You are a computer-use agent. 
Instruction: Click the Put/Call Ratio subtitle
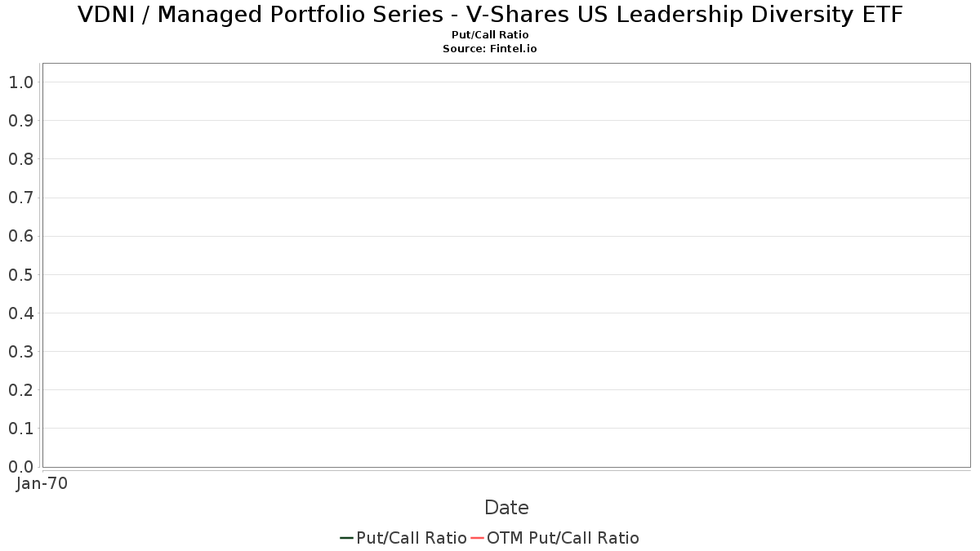[490, 35]
